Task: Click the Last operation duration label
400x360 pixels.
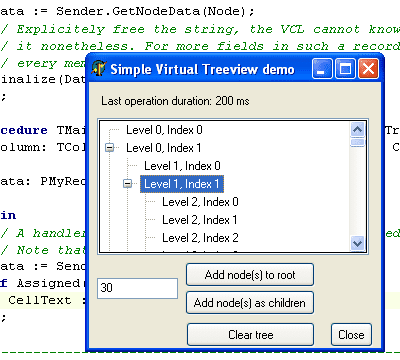Action: [175, 101]
